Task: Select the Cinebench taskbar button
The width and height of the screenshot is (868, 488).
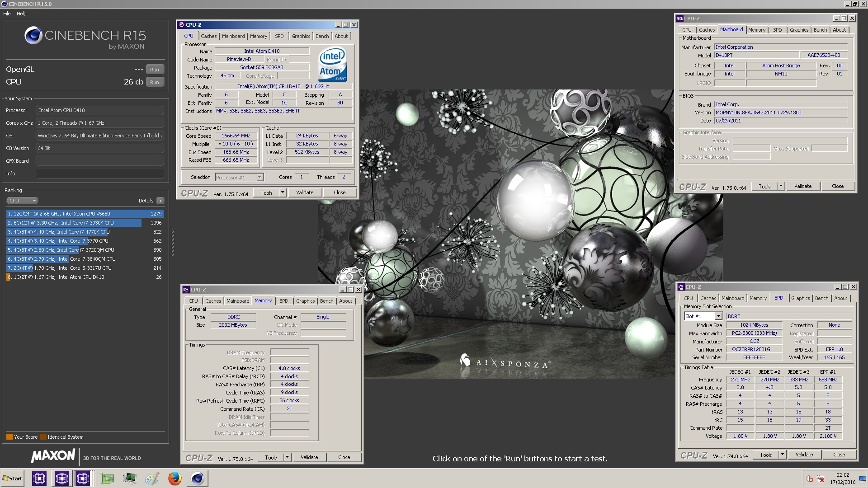Action: (x=198, y=479)
